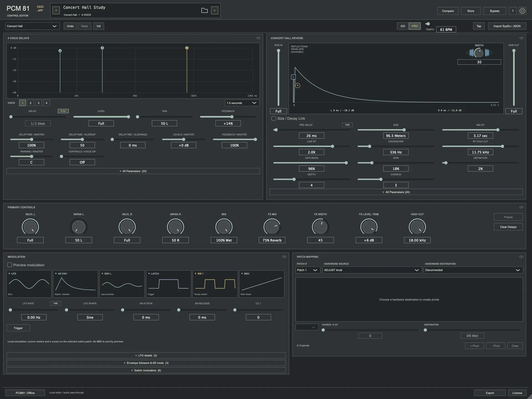Click the FX MIX knob
Viewport: 532px width, 399px height.
point(272,227)
